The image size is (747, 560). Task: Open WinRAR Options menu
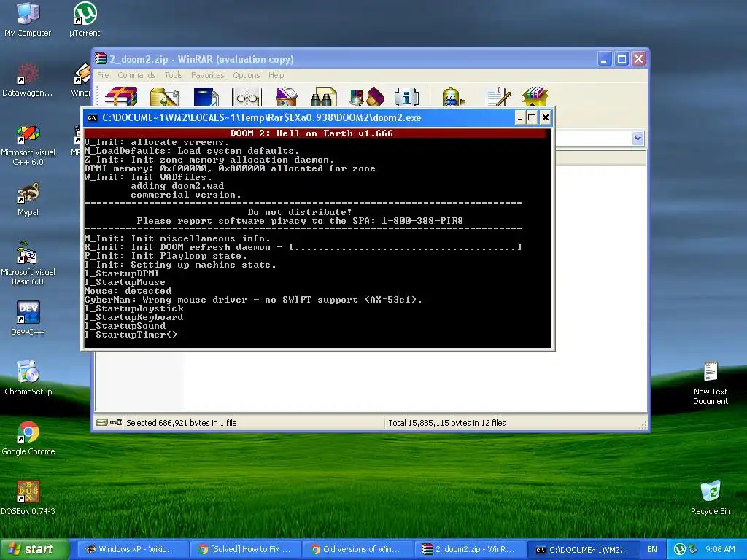247,75
